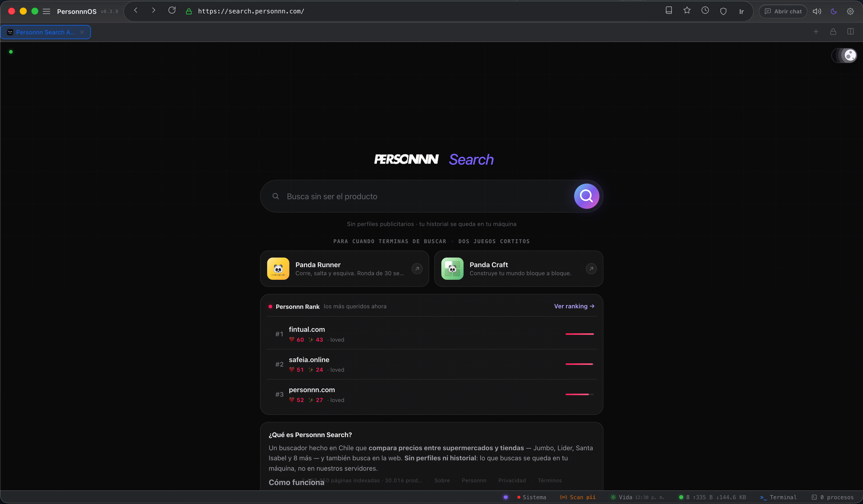Open browsing history via the clock icon
Image resolution: width=863 pixels, height=504 pixels.
[x=705, y=10]
